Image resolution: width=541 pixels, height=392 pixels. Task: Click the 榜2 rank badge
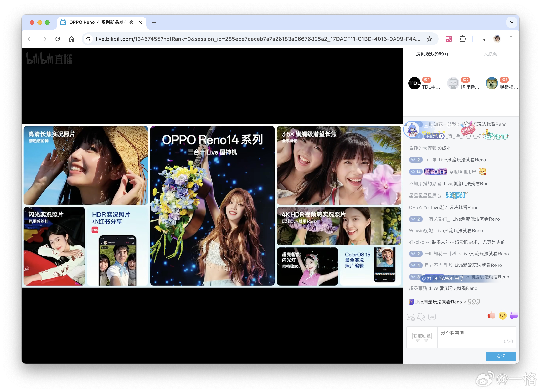click(x=465, y=80)
